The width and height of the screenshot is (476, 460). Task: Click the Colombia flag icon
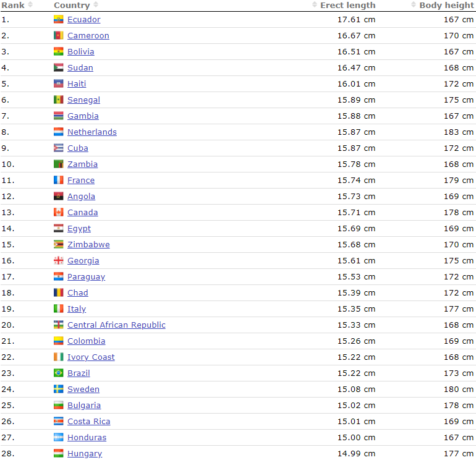pos(59,341)
